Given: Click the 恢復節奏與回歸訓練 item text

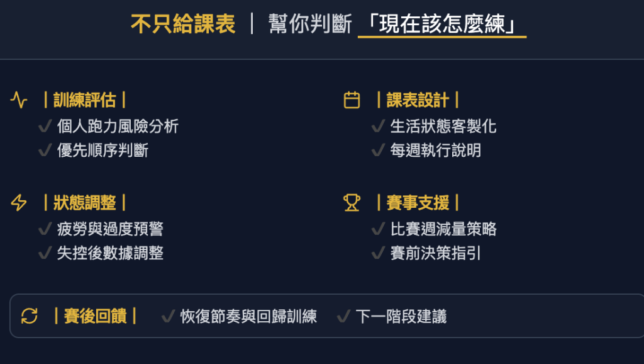Looking at the screenshot, I should [248, 316].
